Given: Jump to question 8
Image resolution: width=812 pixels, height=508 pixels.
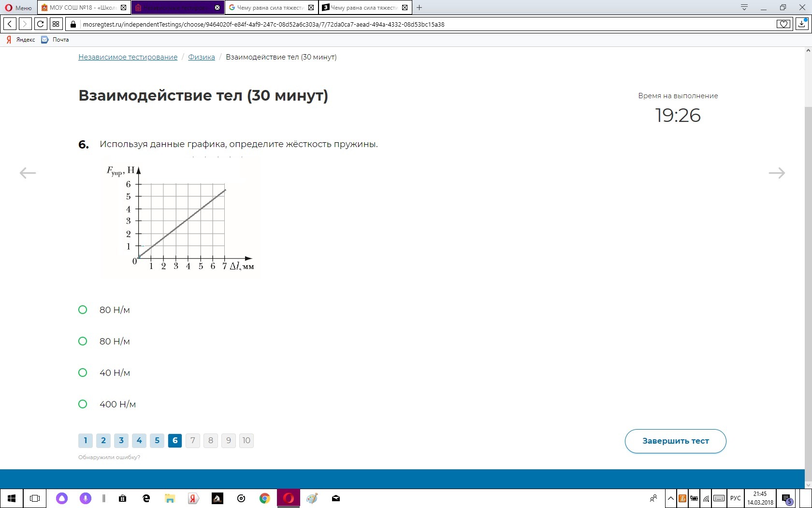Looking at the screenshot, I should click(x=211, y=440).
